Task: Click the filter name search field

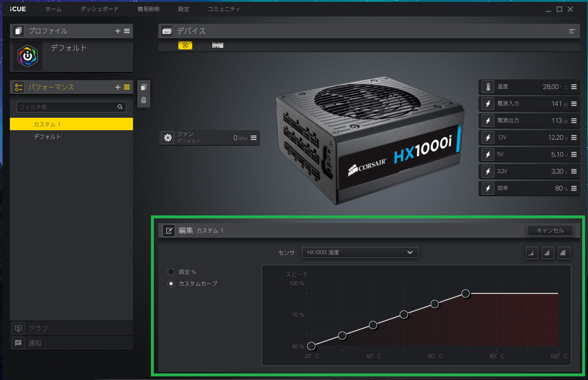Action: click(72, 107)
